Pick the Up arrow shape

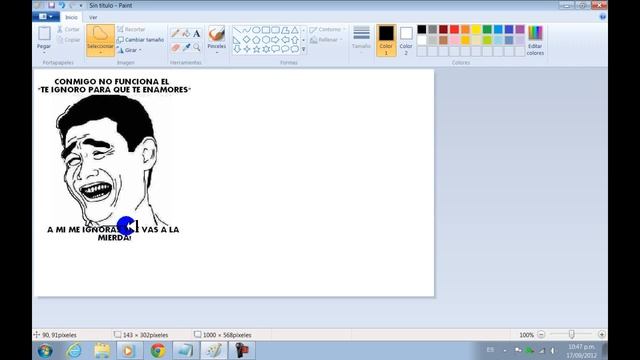[x=295, y=40]
